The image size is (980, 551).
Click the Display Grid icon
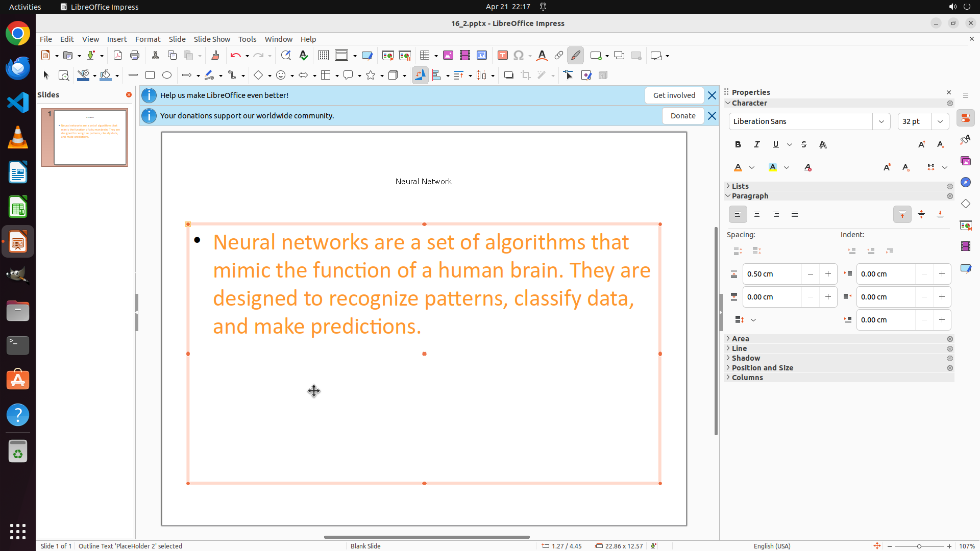pyautogui.click(x=323, y=56)
